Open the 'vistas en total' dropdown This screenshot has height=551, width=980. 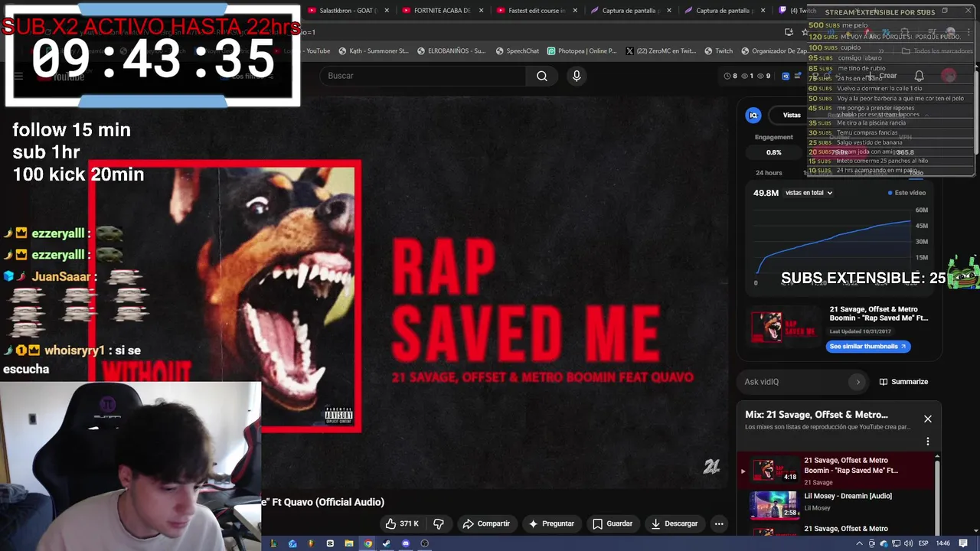[808, 193]
